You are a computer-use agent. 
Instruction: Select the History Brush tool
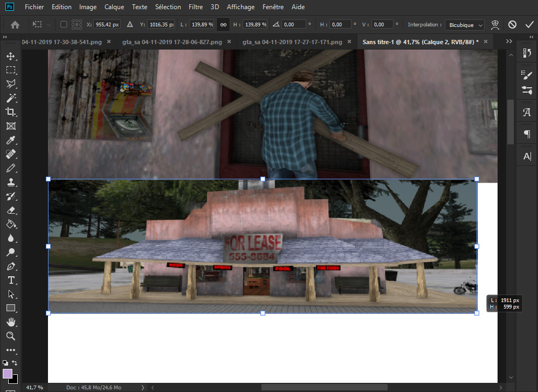click(11, 197)
